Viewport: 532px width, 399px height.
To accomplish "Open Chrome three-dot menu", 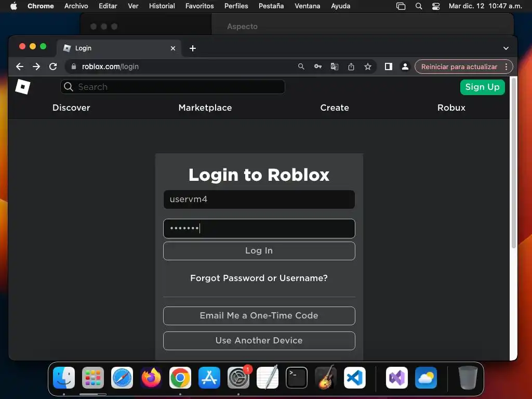I will (x=506, y=66).
